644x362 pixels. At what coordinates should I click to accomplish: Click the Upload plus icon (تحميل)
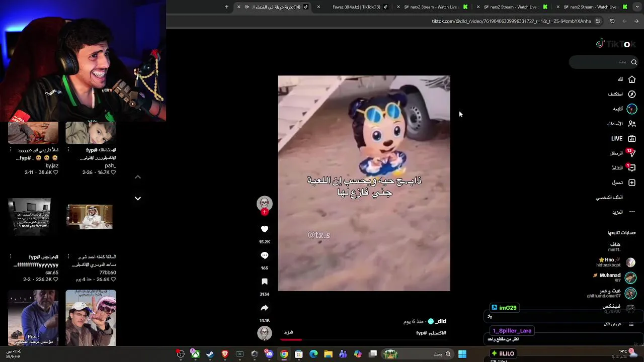coord(632,183)
